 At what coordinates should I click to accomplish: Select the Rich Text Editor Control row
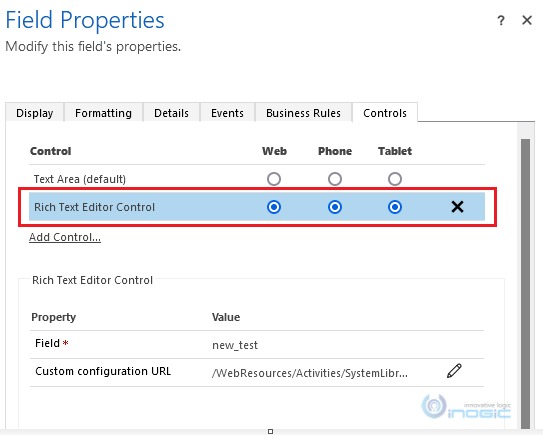tap(257, 207)
